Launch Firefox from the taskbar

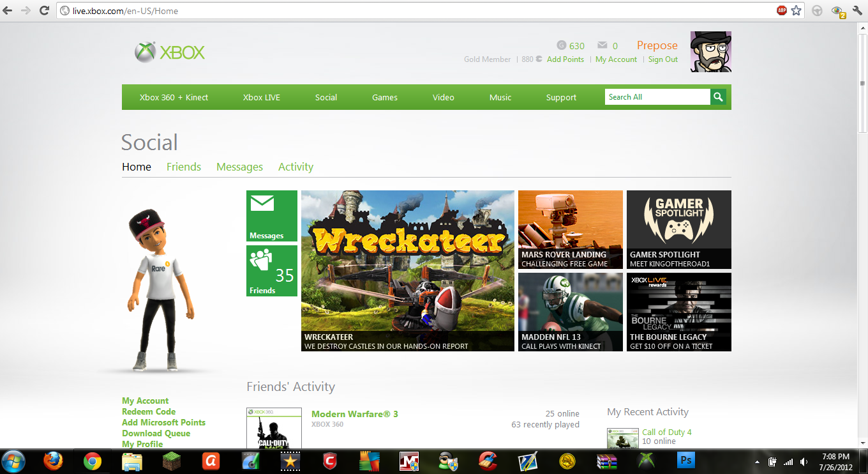coord(54,461)
